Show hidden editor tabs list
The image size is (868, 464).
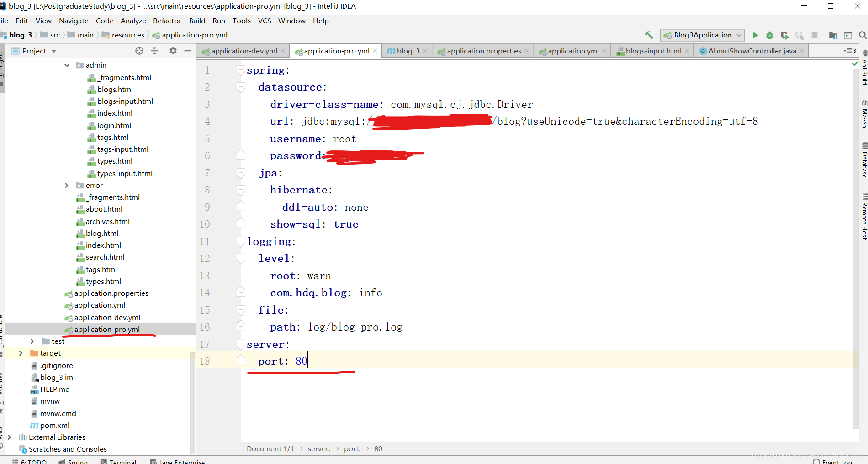pos(849,51)
